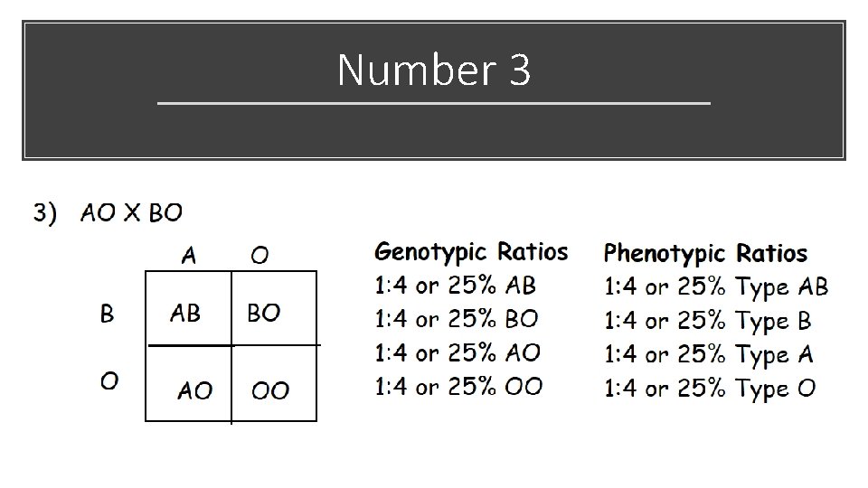The image size is (868, 488).
Task: Select row label "O" left of the Punnett square
Action: pyautogui.click(x=108, y=380)
